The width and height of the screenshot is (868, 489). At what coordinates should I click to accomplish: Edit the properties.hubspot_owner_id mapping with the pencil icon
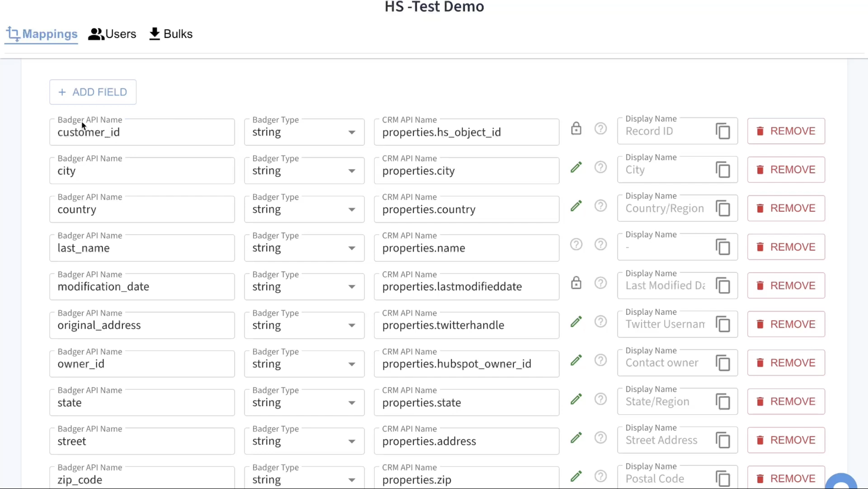pyautogui.click(x=576, y=360)
